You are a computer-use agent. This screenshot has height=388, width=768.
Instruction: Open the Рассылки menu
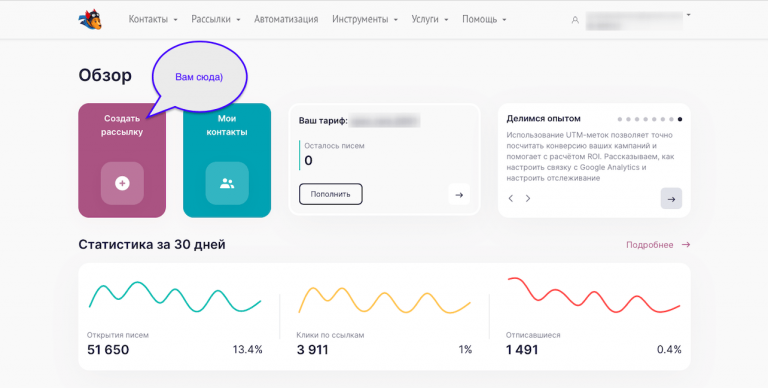click(x=216, y=19)
